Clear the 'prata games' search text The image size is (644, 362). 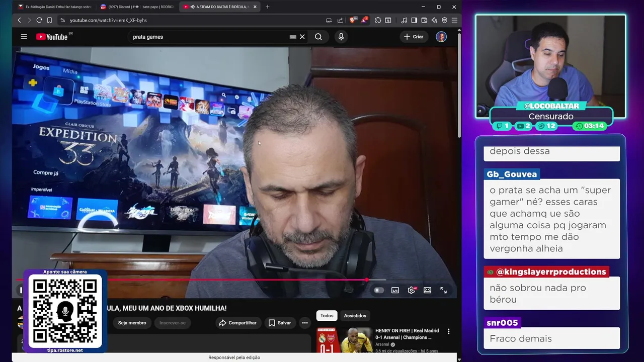[x=302, y=37]
